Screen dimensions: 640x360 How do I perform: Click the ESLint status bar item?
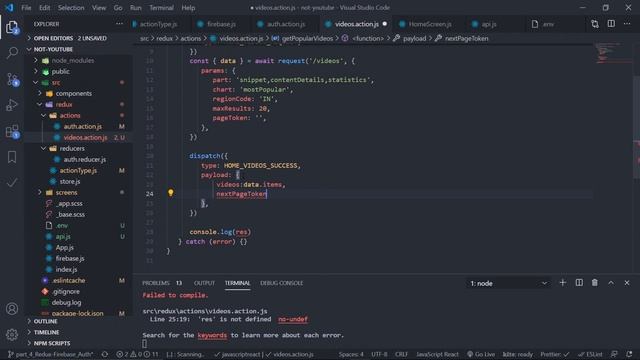591,354
